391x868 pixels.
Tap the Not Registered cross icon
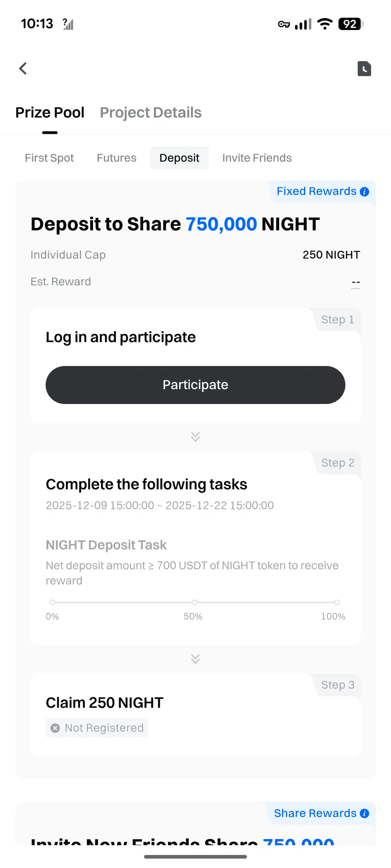55,728
